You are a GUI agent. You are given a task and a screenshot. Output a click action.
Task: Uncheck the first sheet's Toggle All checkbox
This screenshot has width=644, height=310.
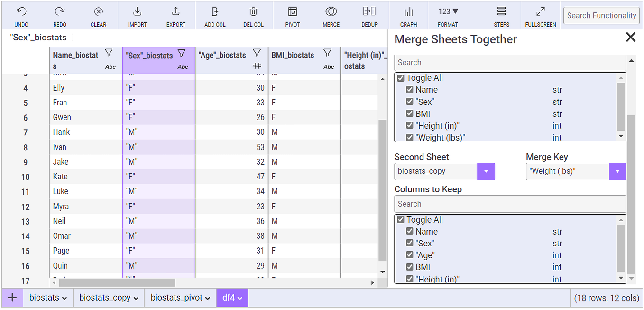(x=401, y=78)
